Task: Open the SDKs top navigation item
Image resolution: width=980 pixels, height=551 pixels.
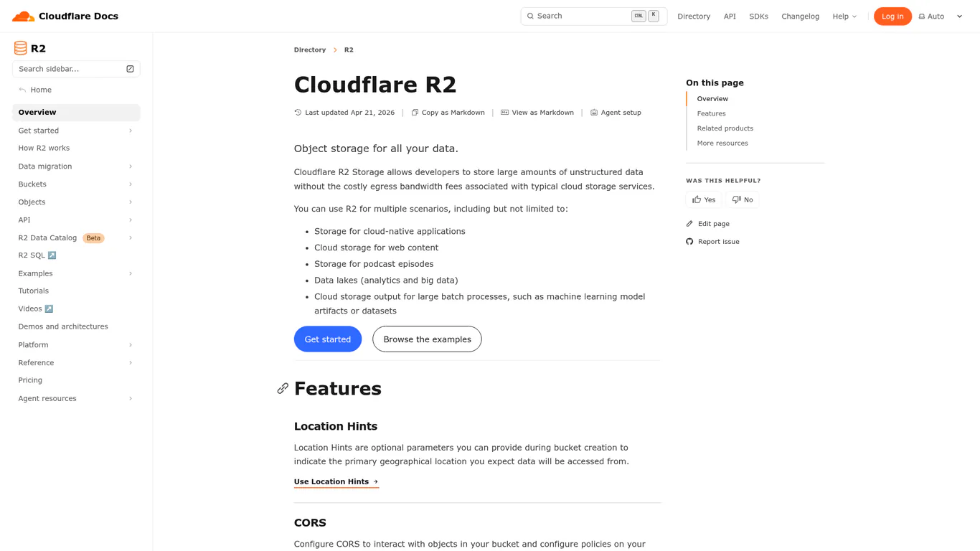Action: click(758, 17)
